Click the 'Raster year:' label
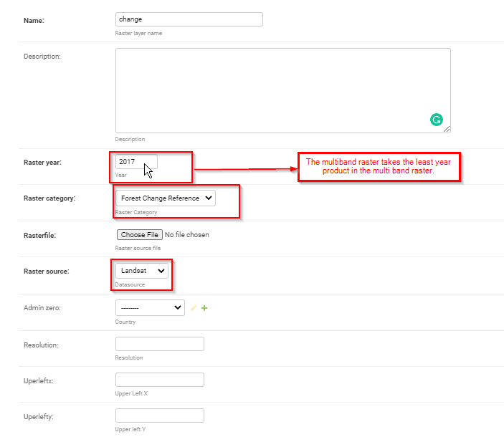Image resolution: width=504 pixels, height=437 pixels. coord(42,163)
